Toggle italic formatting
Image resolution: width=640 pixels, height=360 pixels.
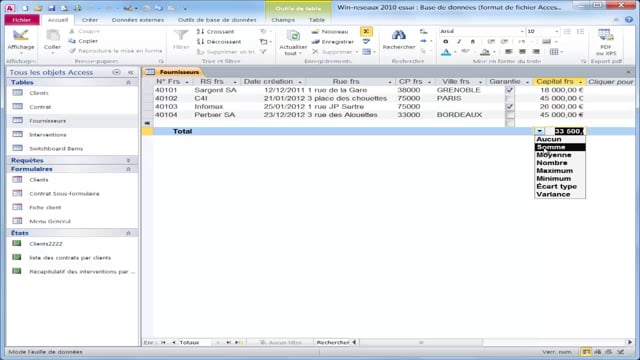pos(459,42)
